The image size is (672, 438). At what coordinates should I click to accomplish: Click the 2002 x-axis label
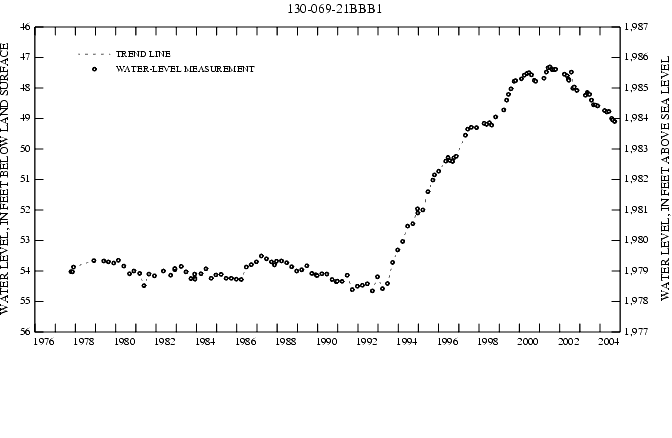point(568,342)
